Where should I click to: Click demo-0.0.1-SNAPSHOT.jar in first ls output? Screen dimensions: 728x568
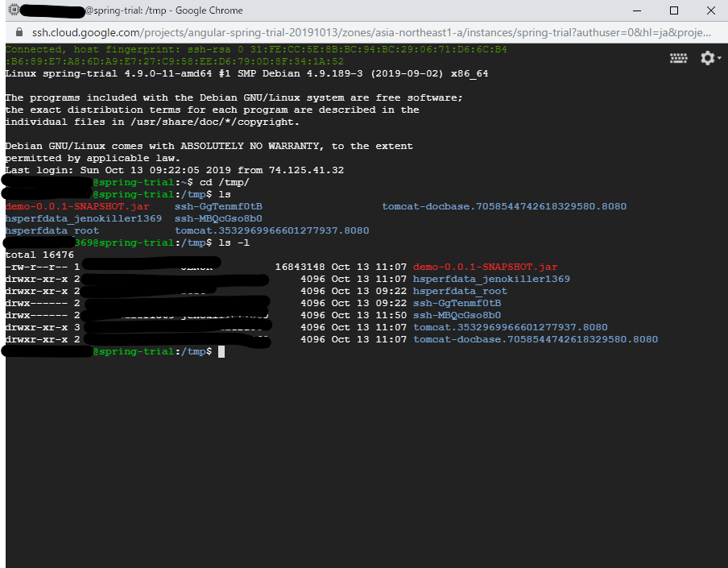77,207
